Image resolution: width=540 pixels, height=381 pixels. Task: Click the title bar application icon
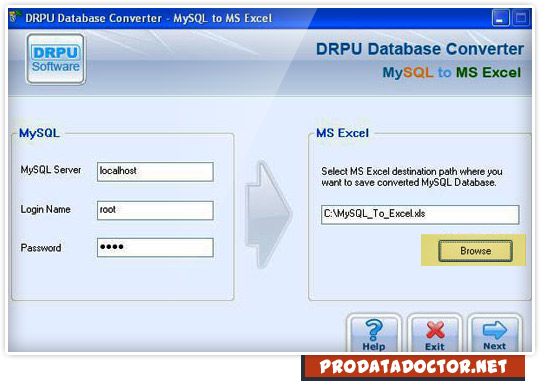(15, 17)
